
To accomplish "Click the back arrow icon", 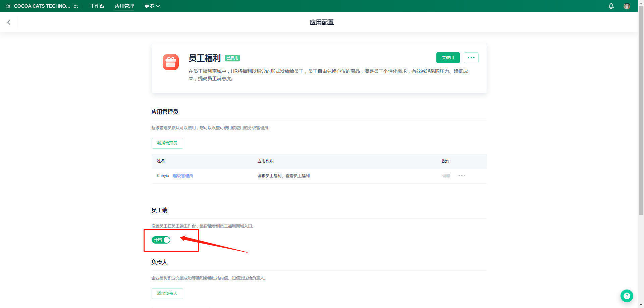I will pos(9,22).
